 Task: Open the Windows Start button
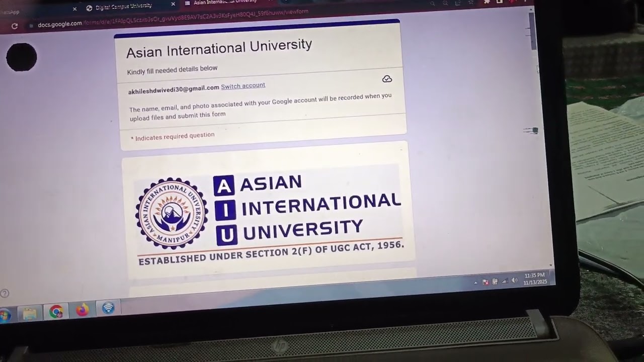click(4, 316)
